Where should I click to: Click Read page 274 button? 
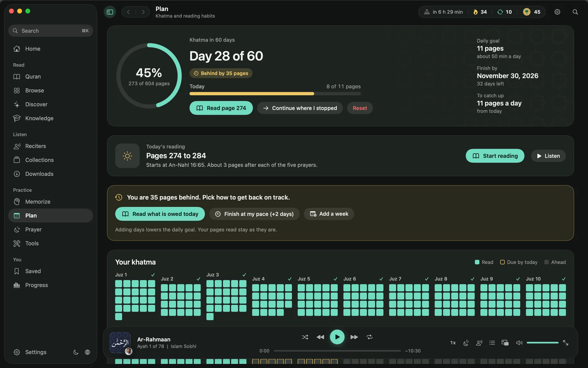click(x=221, y=108)
